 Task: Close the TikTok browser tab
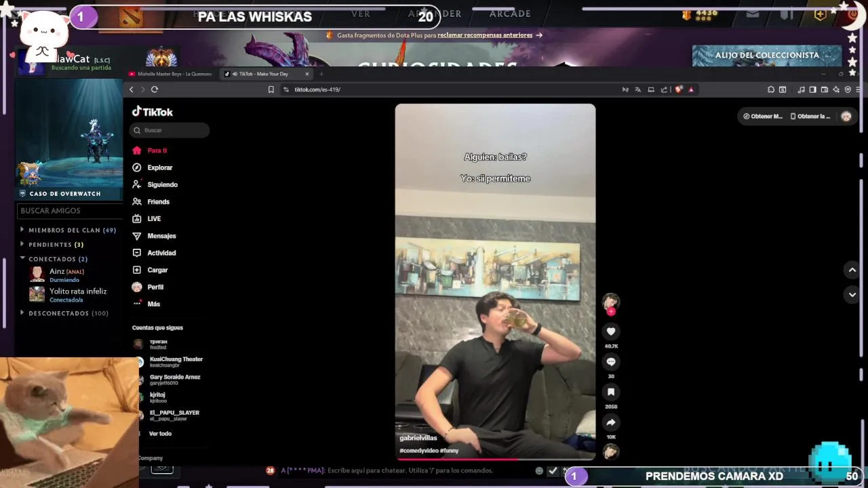tap(307, 74)
